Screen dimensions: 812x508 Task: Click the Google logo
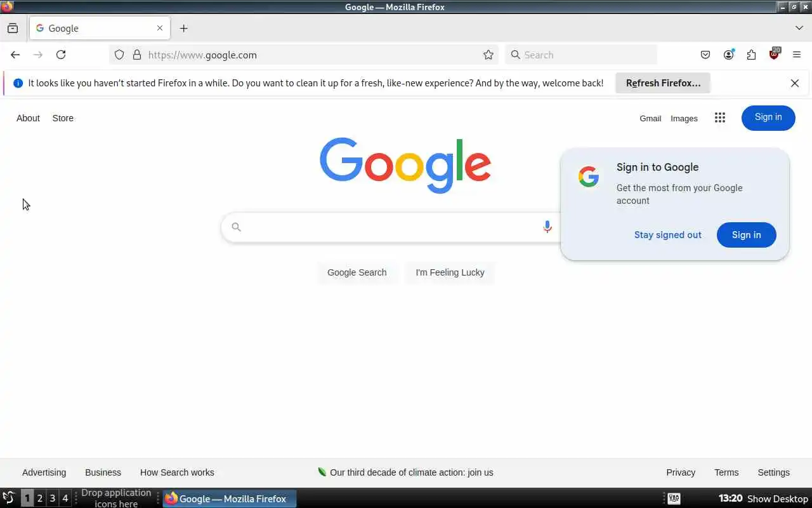click(405, 165)
